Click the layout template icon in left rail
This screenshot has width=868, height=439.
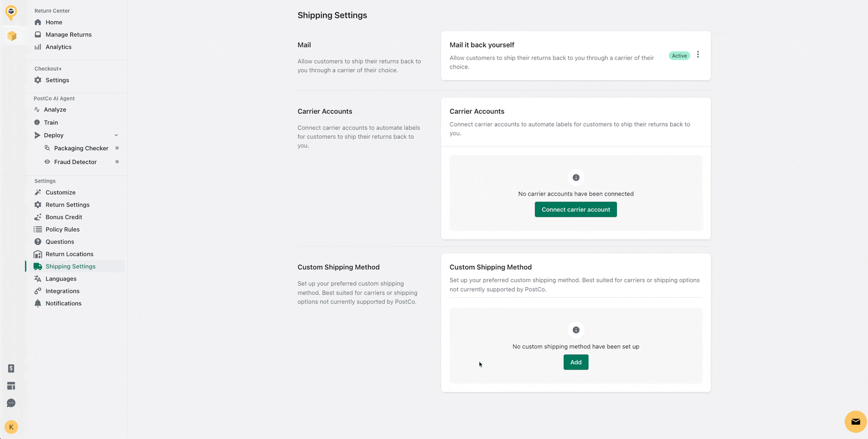click(11, 386)
